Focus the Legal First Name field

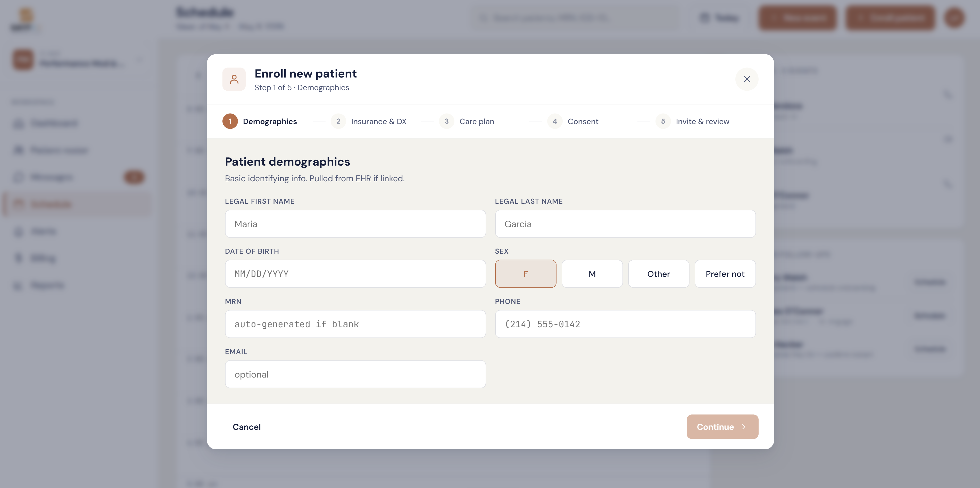click(x=355, y=224)
